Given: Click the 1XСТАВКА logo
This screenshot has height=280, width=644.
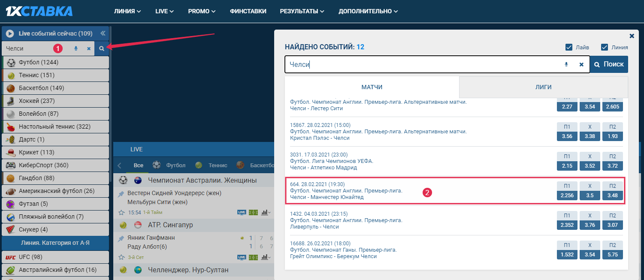Looking at the screenshot, I should coord(39,11).
